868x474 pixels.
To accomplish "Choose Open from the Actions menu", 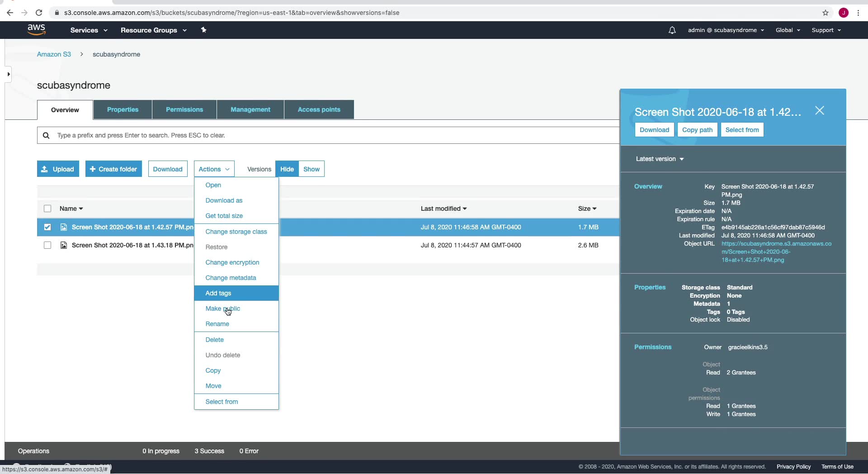I will point(236,185).
